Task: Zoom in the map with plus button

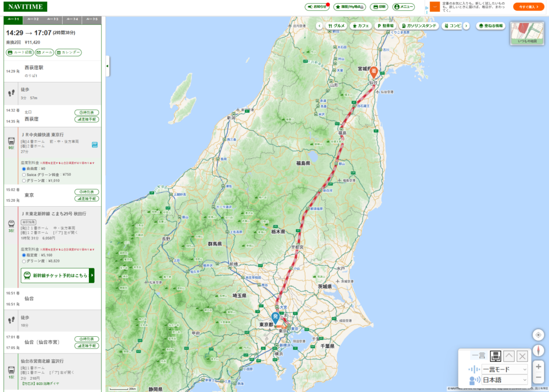Action: click(538, 366)
